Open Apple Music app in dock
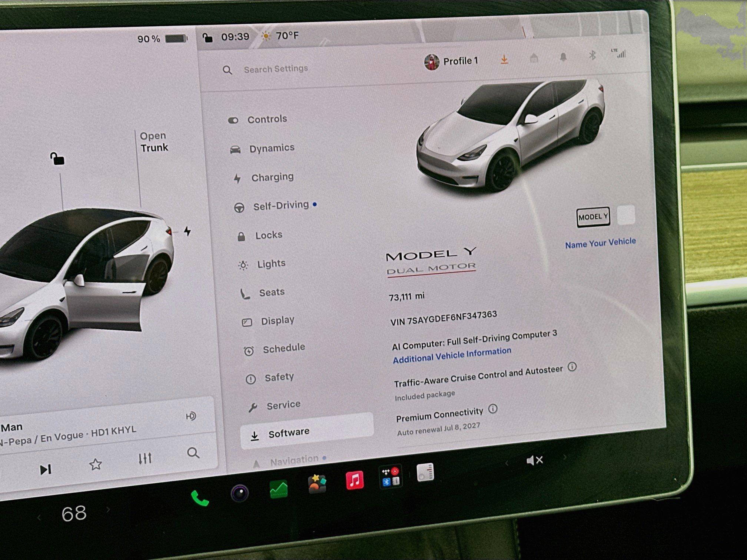The width and height of the screenshot is (747, 560). 355,480
